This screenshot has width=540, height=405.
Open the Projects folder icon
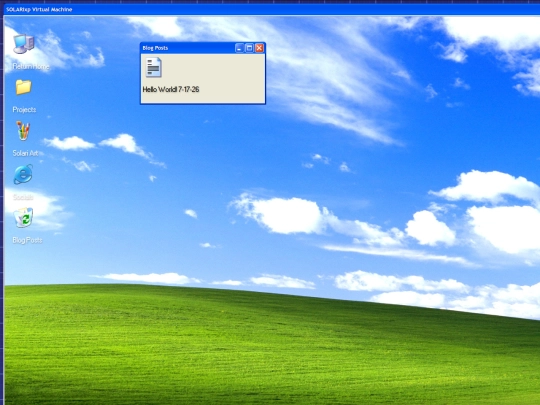23,87
